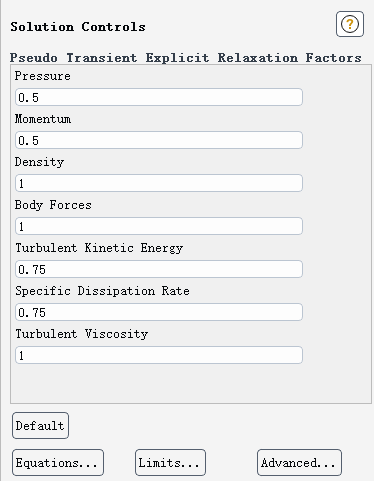Click the Specific Dissipation Rate input

click(159, 312)
